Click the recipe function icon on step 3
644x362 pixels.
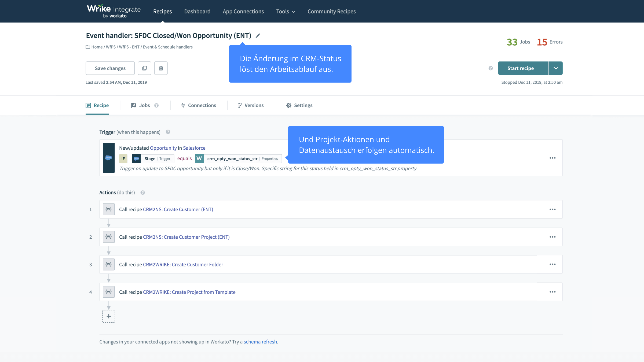point(109,264)
